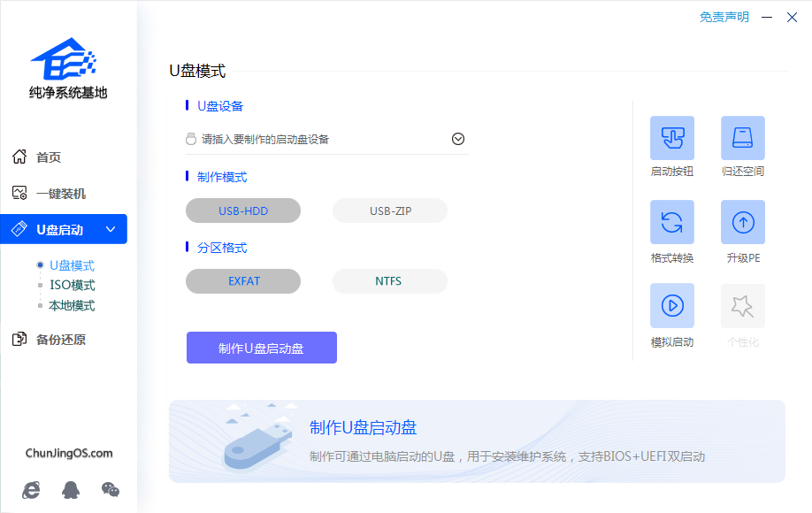Screen dimensions: 812x513
Task: Click the 升级PE label text
Action: (743, 257)
